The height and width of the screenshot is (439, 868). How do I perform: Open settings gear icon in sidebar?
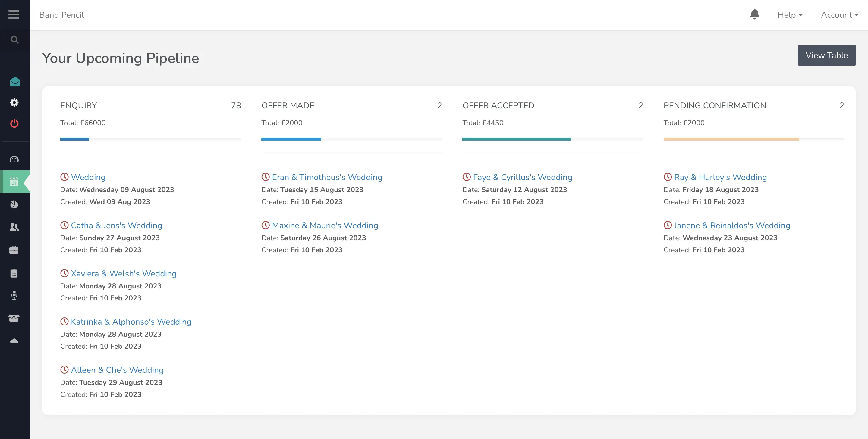click(14, 102)
